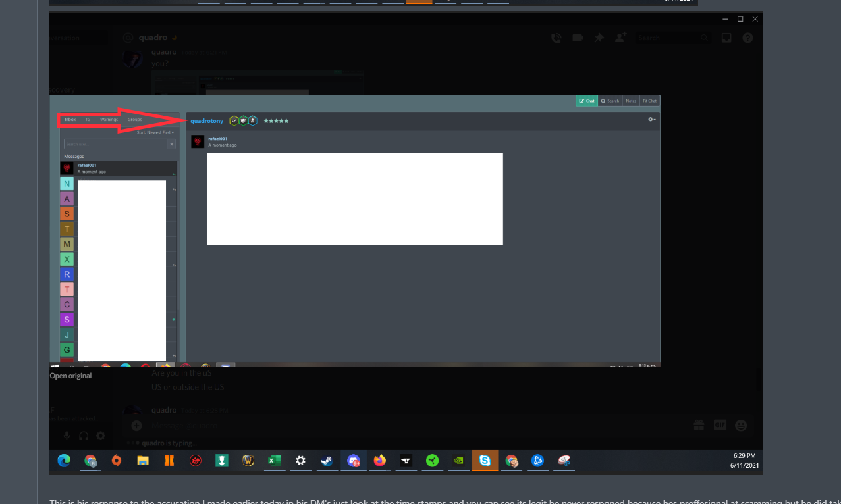Deafen with the headphones icon
Image resolution: width=841 pixels, height=504 pixels.
coord(84,436)
